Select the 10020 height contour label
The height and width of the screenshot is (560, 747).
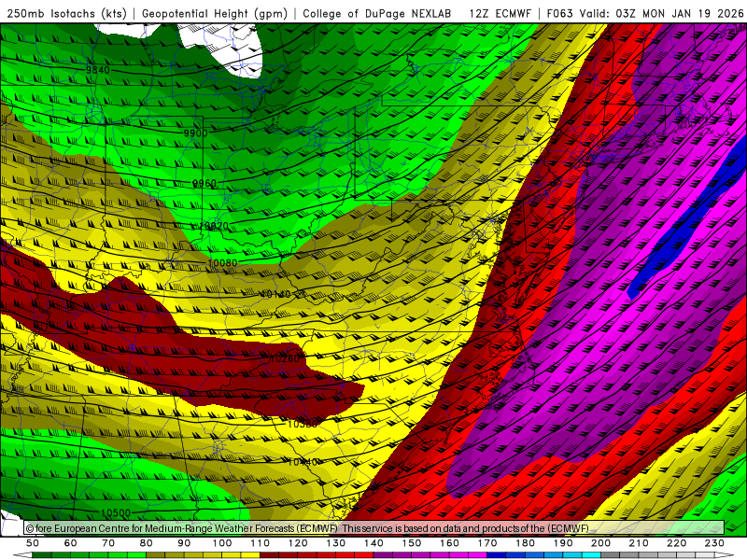(x=214, y=225)
